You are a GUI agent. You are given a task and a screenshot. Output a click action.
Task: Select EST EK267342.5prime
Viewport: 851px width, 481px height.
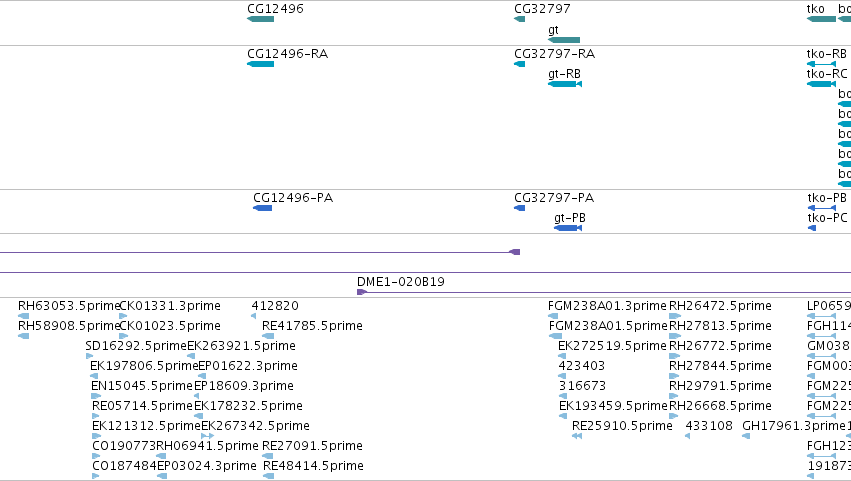click(x=255, y=427)
